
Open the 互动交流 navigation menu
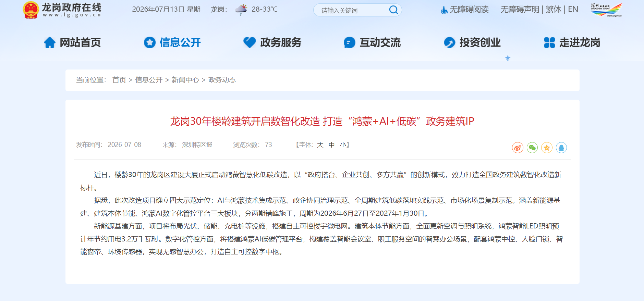tap(372, 42)
